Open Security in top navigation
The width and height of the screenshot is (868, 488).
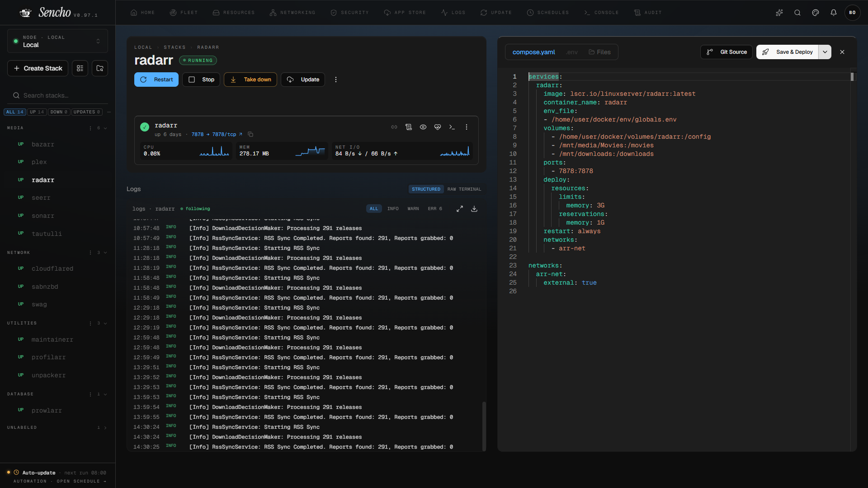tap(350, 13)
